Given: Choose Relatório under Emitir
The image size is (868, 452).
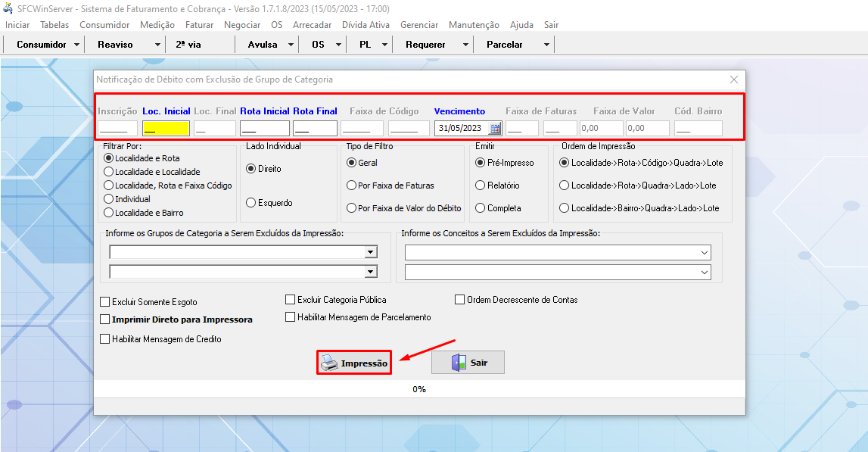Looking at the screenshot, I should click(x=480, y=185).
